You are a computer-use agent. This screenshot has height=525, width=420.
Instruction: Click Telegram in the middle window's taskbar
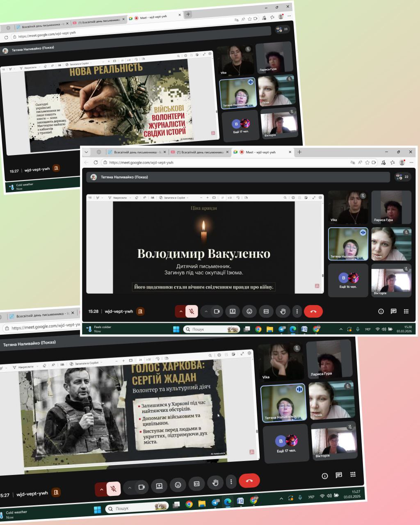[x=282, y=329]
